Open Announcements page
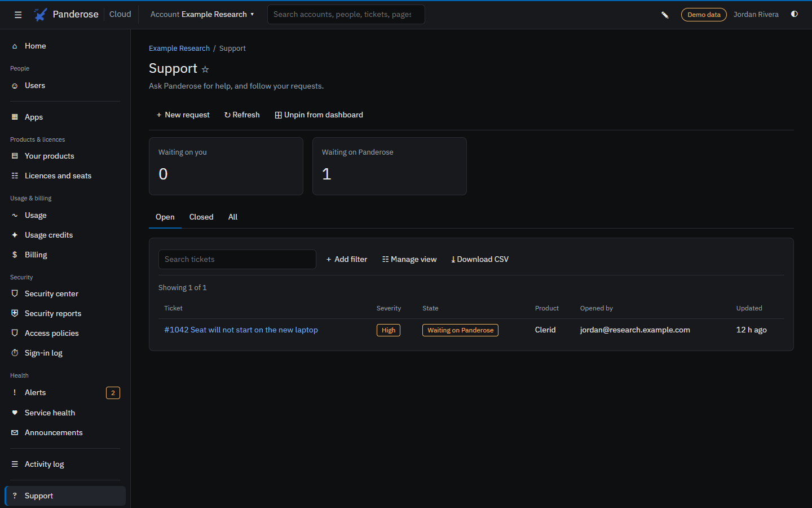 pyautogui.click(x=65, y=433)
